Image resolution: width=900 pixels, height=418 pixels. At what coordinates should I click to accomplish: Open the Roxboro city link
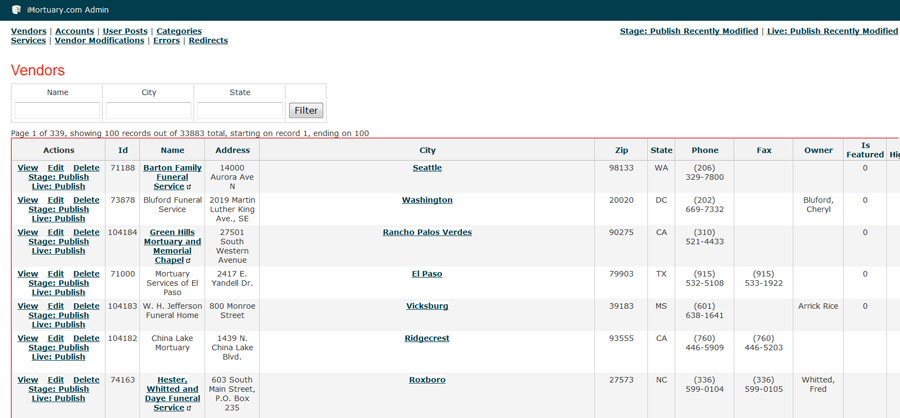pos(427,380)
